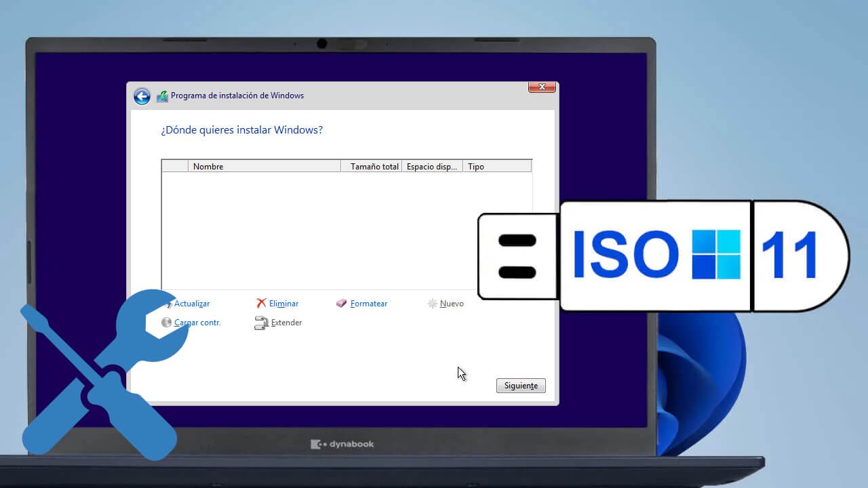This screenshot has width=868, height=488.
Task: Click the Formatear eraser icon
Action: pos(342,304)
